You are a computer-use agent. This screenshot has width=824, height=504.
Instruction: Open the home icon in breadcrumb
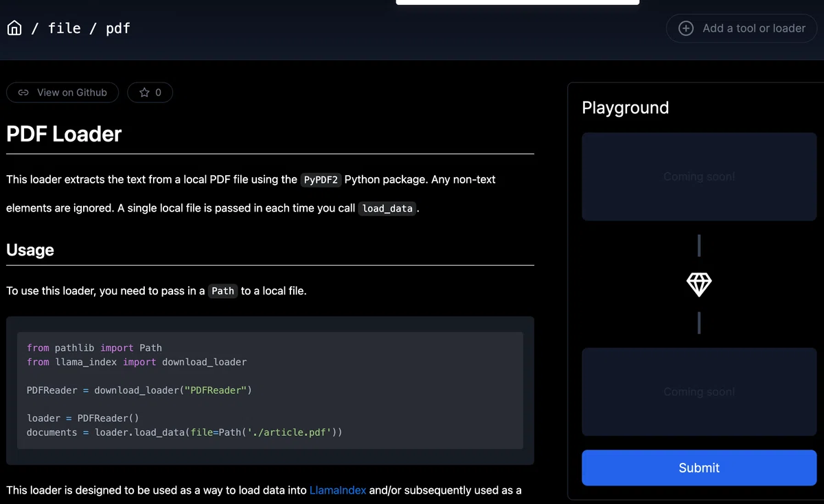[14, 28]
